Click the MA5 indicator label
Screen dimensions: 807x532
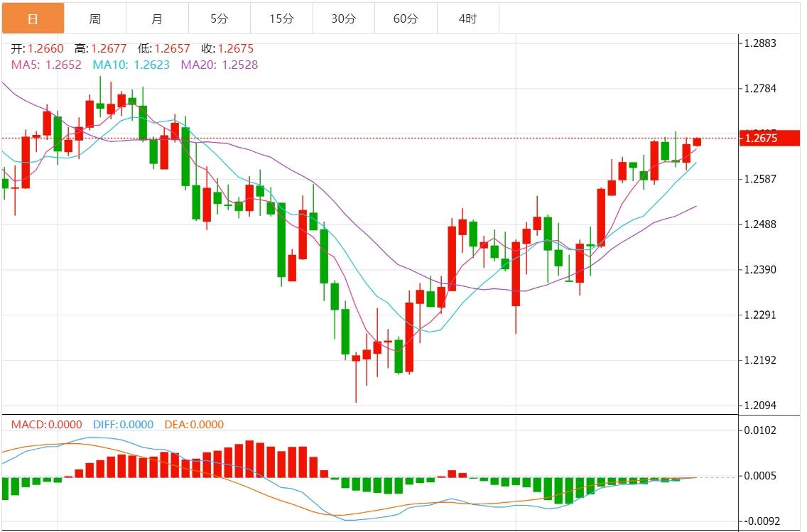pos(46,65)
